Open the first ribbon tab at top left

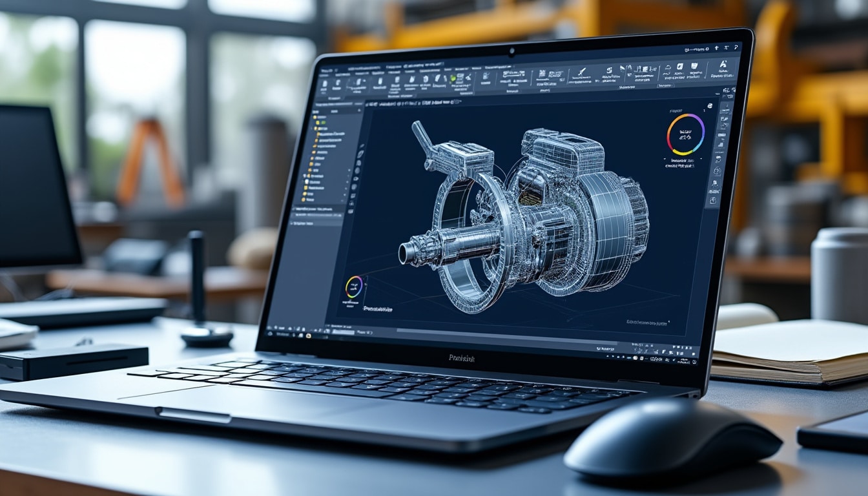tap(326, 69)
